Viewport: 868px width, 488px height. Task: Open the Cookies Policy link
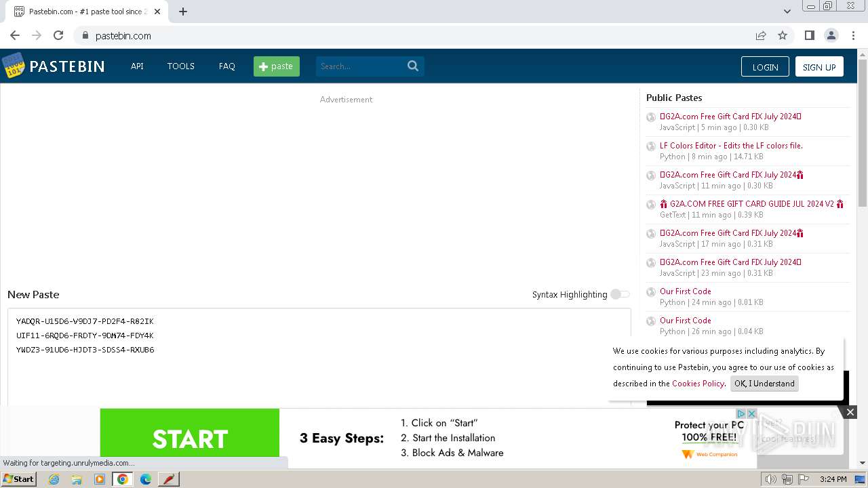pyautogui.click(x=698, y=384)
